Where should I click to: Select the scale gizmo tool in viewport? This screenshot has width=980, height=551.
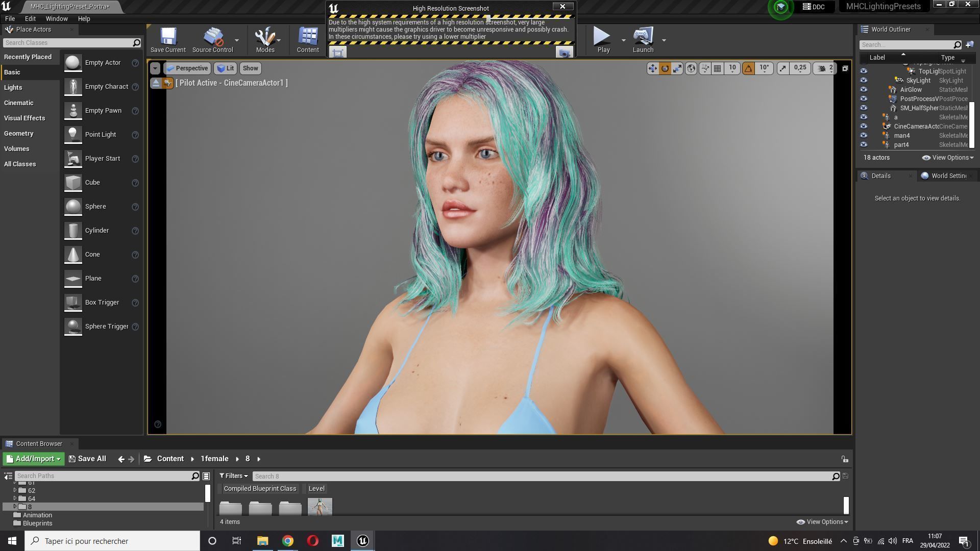(x=677, y=68)
